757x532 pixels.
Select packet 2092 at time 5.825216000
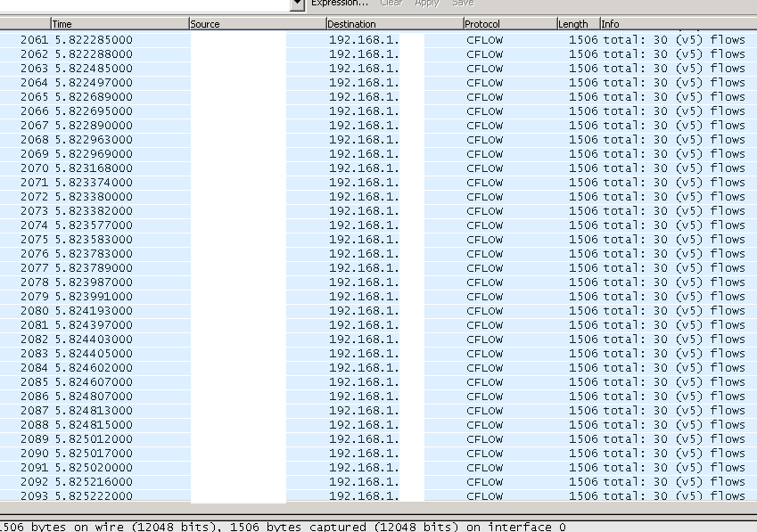(378, 481)
